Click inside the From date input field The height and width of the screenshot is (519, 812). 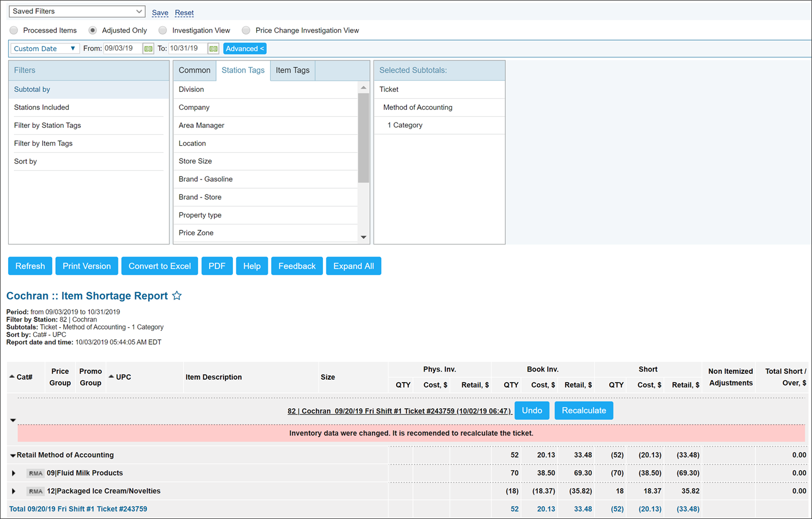(122, 49)
